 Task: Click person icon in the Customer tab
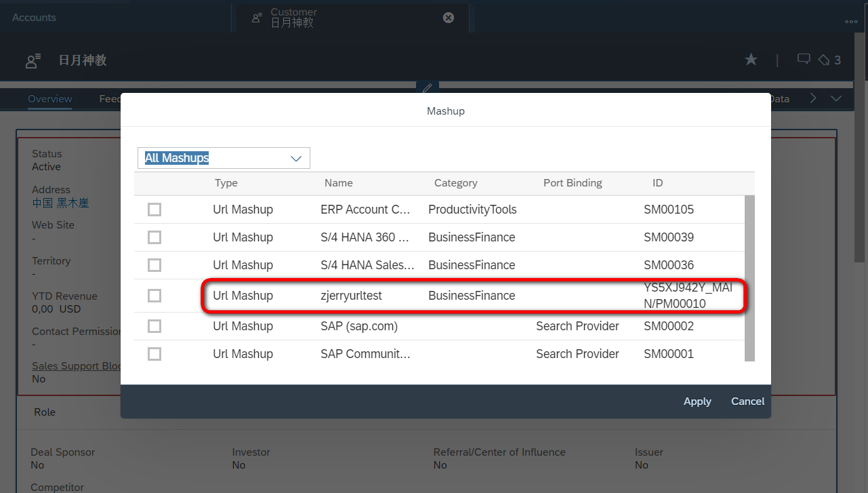pyautogui.click(x=257, y=18)
